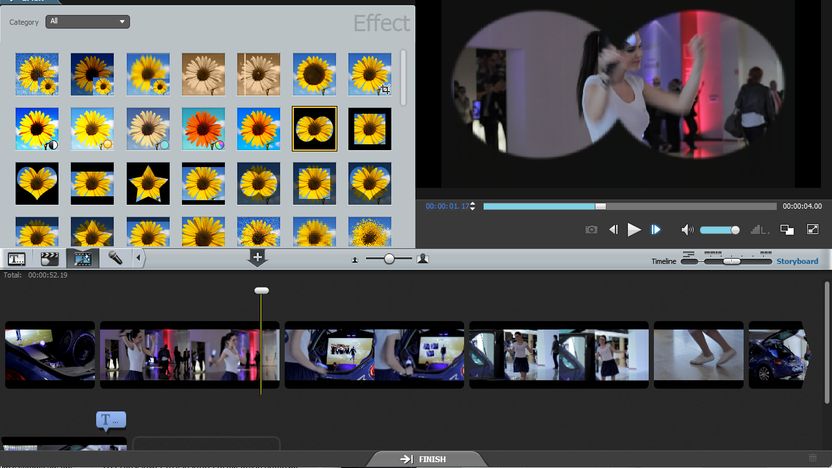The image size is (832, 468).
Task: Select the dotted pixelate sunflower effect
Action: coord(370,232)
